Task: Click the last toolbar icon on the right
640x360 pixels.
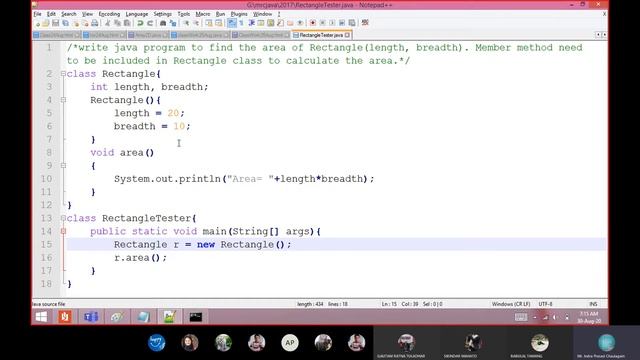Action: pyautogui.click(x=365, y=23)
